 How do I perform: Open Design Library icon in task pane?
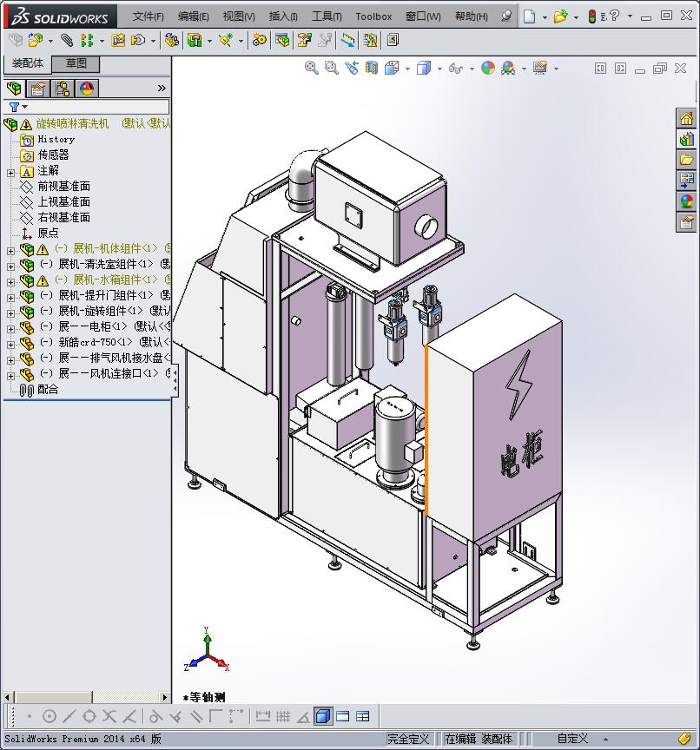(687, 139)
